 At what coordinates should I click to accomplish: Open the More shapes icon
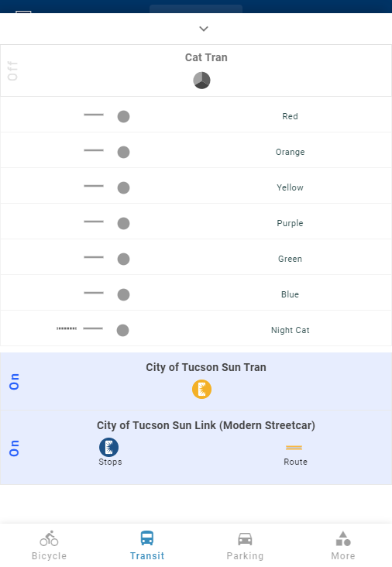tap(343, 539)
